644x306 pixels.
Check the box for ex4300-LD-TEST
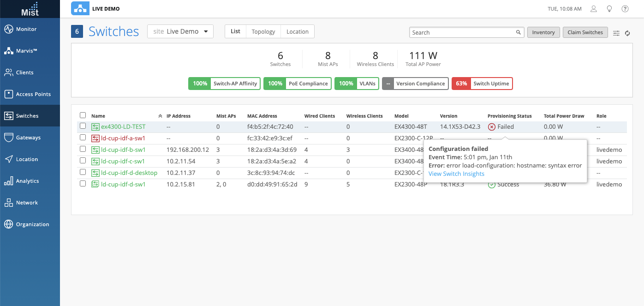(x=83, y=126)
